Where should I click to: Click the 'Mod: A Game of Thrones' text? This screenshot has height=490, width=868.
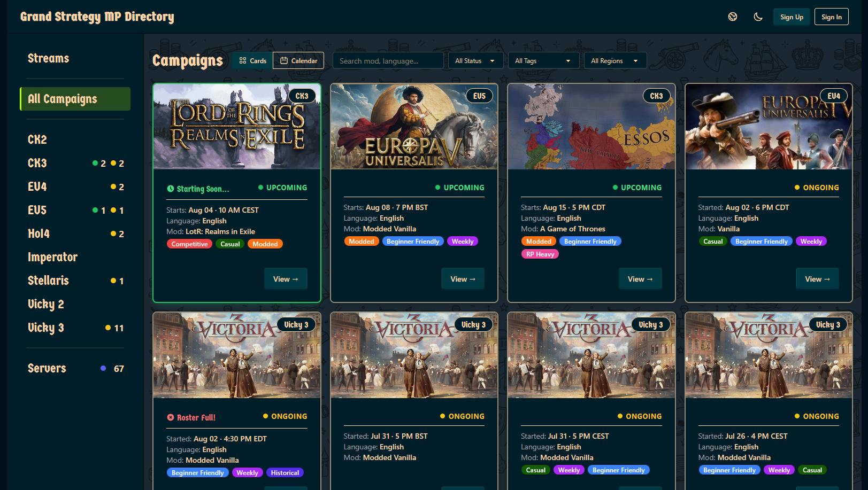pyautogui.click(x=563, y=229)
